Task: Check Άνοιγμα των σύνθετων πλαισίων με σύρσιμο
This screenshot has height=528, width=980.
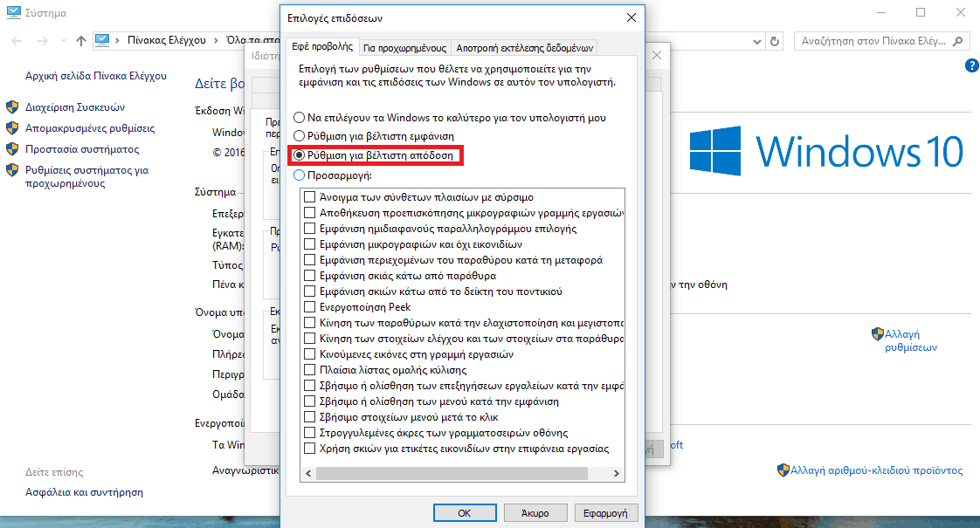Action: (309, 197)
